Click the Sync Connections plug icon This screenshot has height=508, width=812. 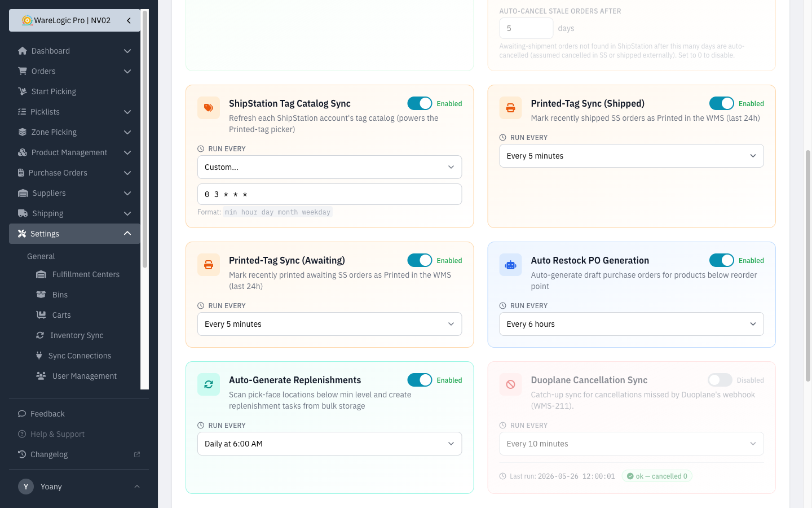pyautogui.click(x=39, y=356)
